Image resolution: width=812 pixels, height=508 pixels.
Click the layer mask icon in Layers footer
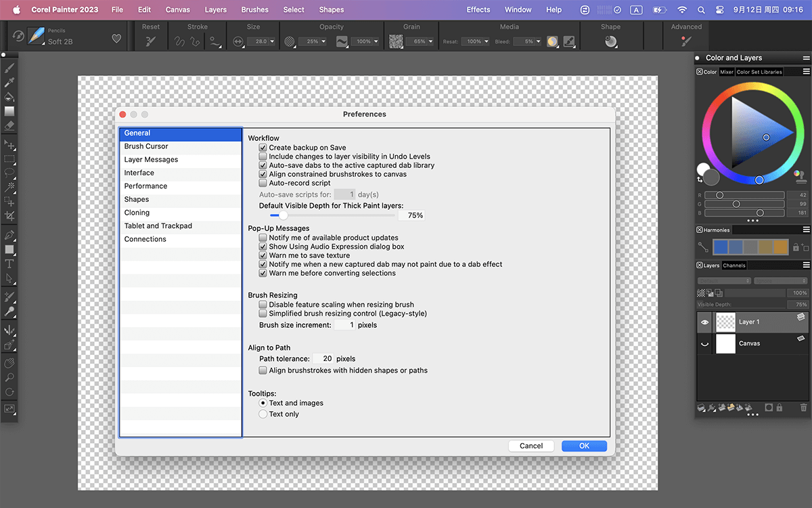click(x=769, y=408)
